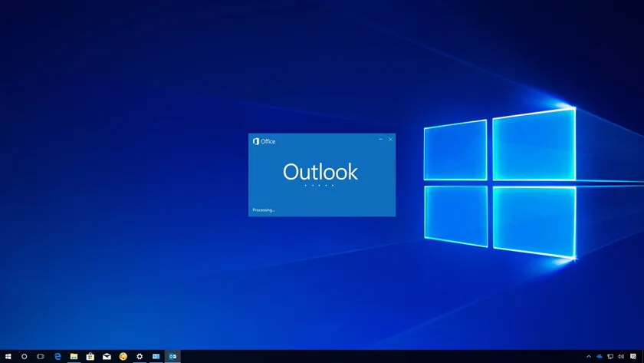The image size is (644, 363).
Task: Open Cortana search circle in taskbar
Action: click(25, 356)
